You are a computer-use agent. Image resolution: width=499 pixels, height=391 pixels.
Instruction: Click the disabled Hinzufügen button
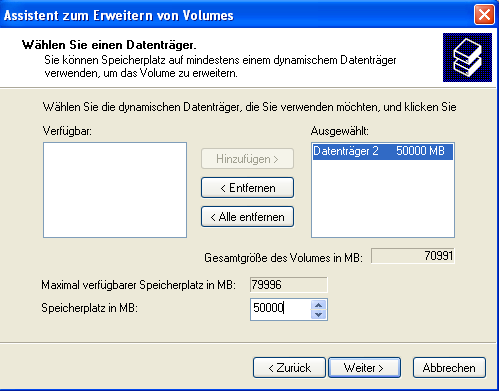247,159
